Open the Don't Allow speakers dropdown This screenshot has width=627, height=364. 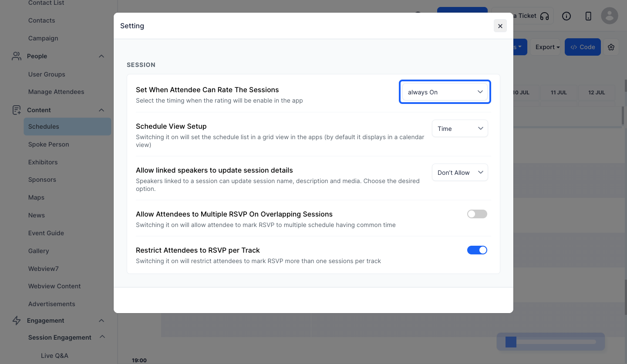[x=460, y=173]
